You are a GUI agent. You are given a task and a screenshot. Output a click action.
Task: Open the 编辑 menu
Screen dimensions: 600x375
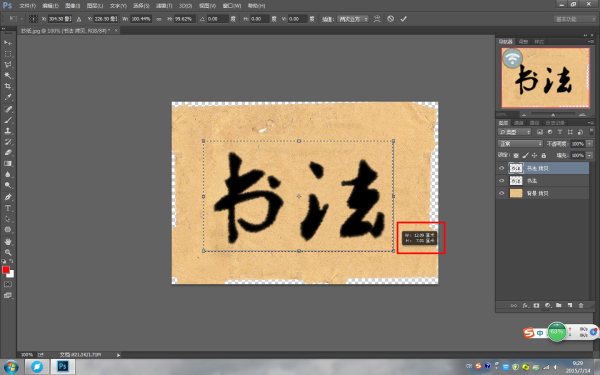(x=50, y=6)
